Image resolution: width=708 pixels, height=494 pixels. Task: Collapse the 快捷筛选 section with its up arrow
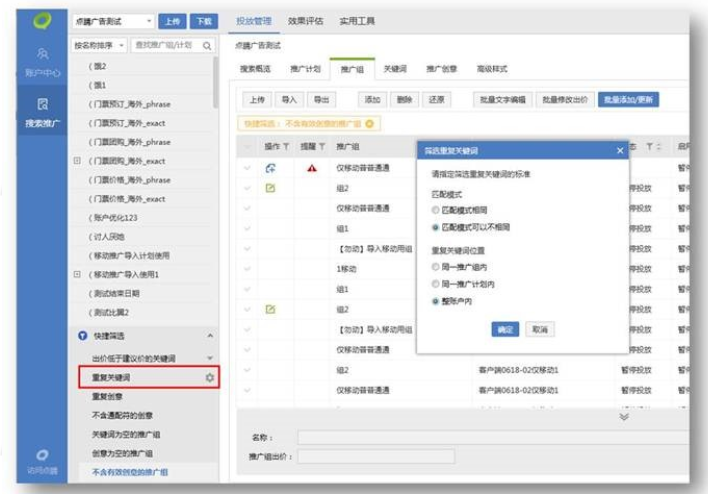click(x=210, y=336)
